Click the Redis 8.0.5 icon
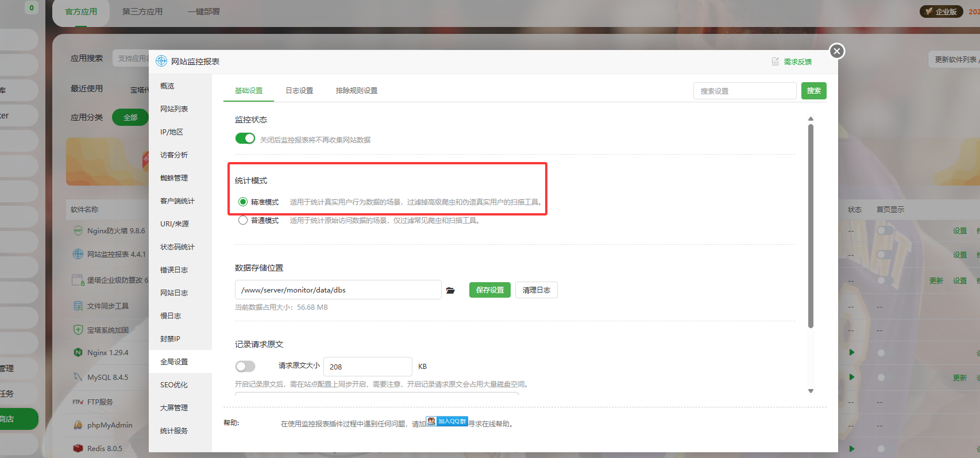Image resolution: width=980 pixels, height=458 pixels. [x=78, y=448]
